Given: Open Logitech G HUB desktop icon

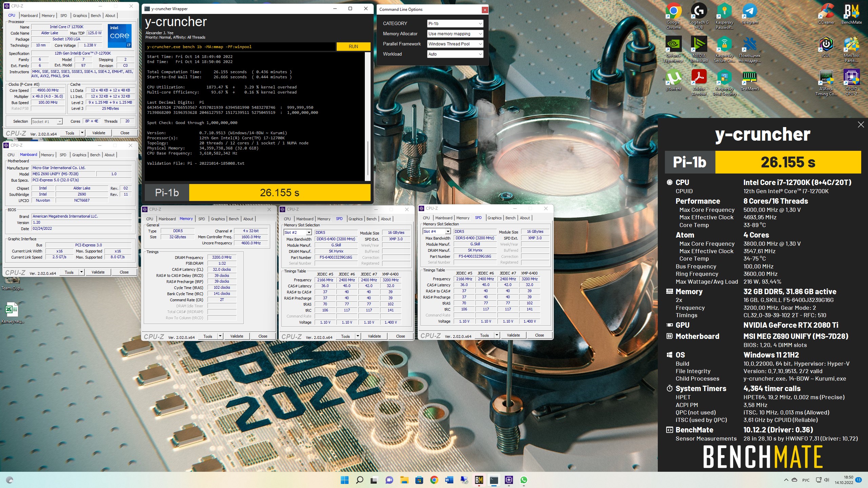Looking at the screenshot, I should click(699, 16).
